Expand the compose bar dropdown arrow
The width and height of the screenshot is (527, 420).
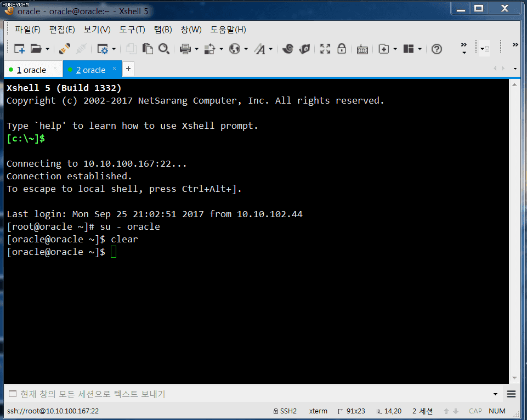[x=495, y=394]
